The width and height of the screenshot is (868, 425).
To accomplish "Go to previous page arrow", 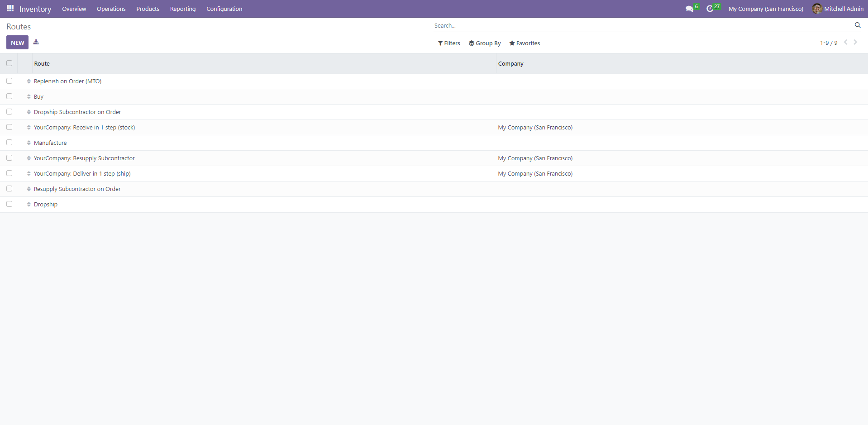I will [x=845, y=42].
